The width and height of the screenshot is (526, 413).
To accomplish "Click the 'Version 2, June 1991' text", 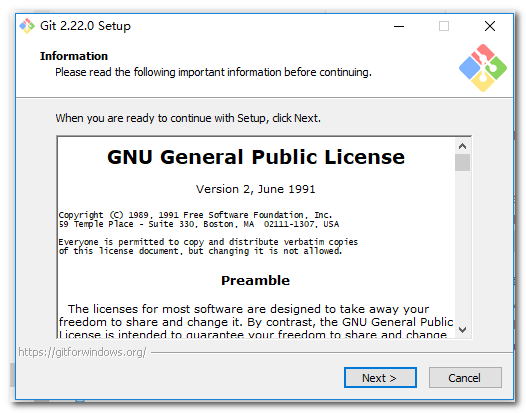I will click(256, 189).
